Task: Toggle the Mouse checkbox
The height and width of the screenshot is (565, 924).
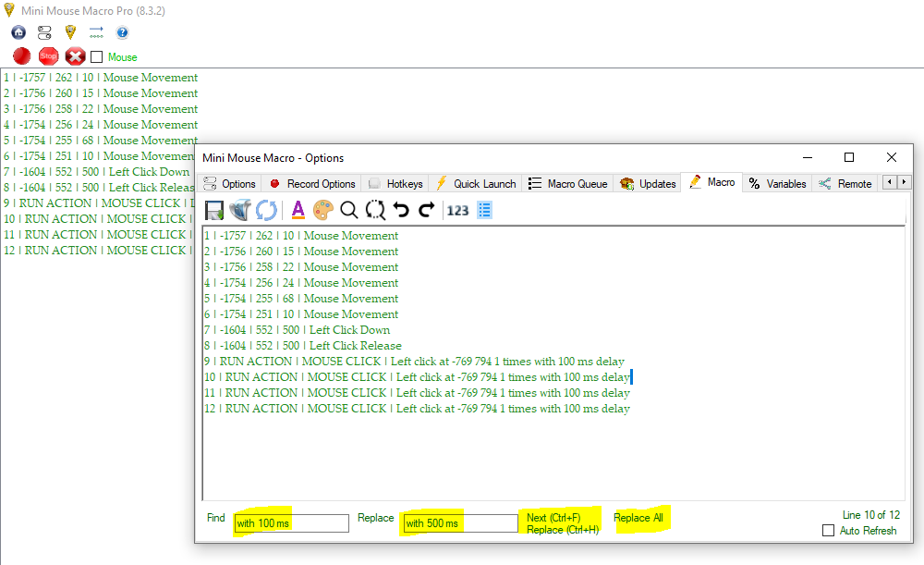Action: coord(97,57)
